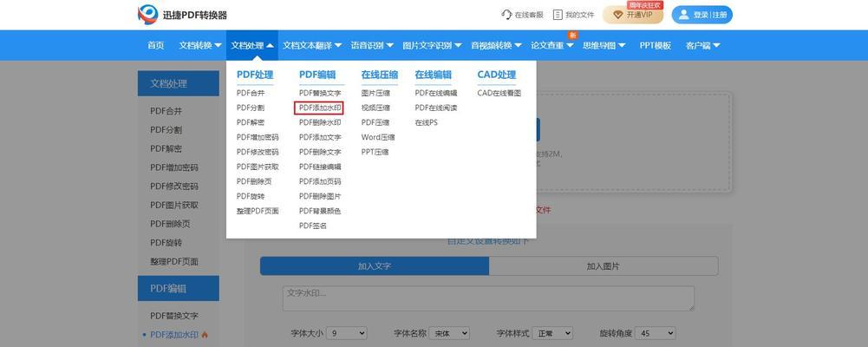868x347 pixels.
Task: Open PDF解密 in the left sidebar
Action: coord(166,149)
